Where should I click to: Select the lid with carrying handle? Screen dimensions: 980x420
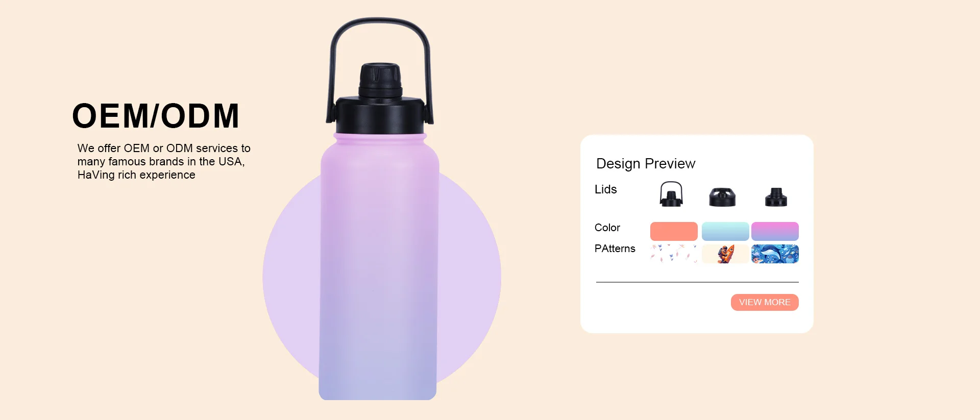coord(671,194)
